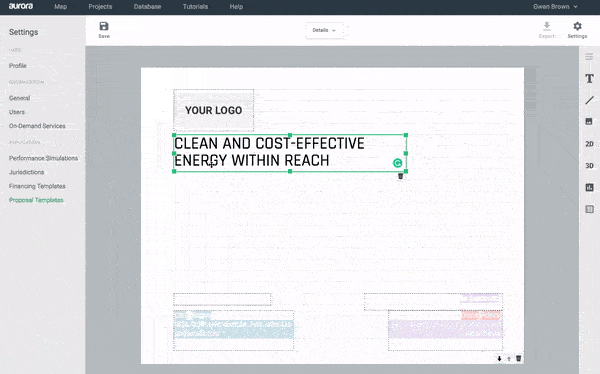The image size is (600, 374).
Task: Go to Jurisdictions settings
Action: (26, 172)
